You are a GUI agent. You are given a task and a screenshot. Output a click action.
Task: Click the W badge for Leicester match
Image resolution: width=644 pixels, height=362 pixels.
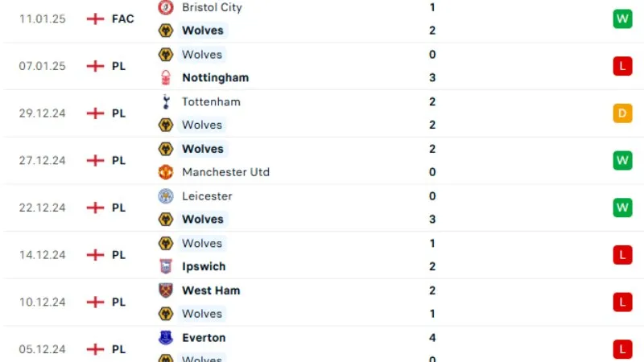pos(622,208)
